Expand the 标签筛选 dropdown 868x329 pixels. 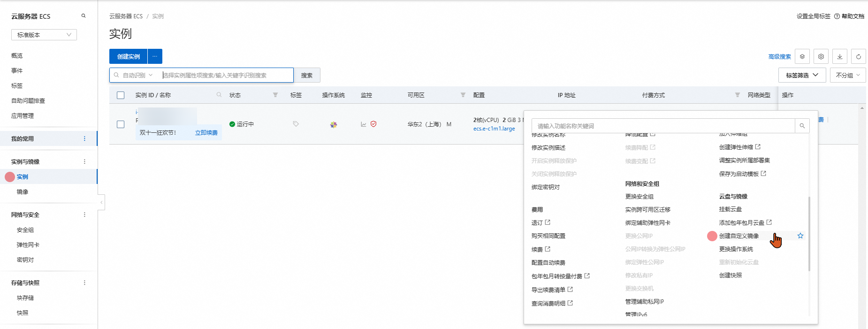(x=802, y=75)
